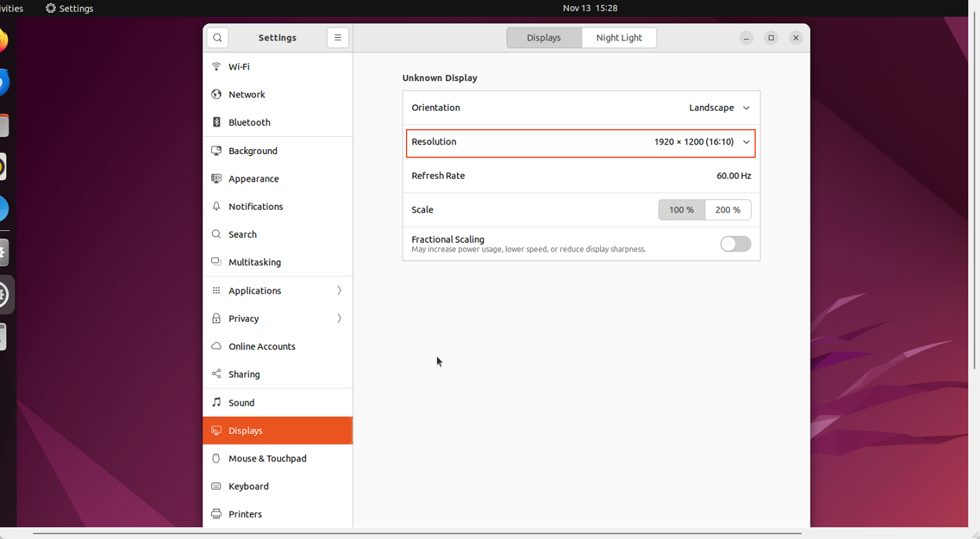Viewport: 980px width, 539px height.
Task: Go to Online Accounts settings
Action: click(262, 346)
